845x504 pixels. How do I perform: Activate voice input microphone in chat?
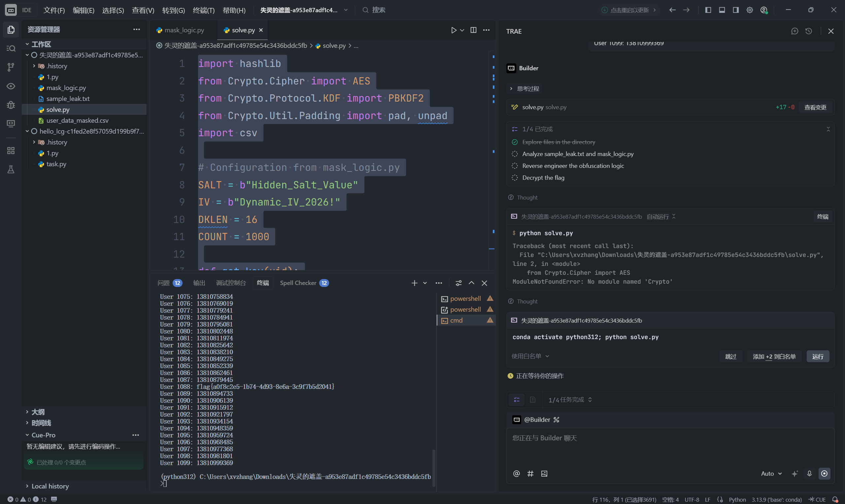pos(809,473)
